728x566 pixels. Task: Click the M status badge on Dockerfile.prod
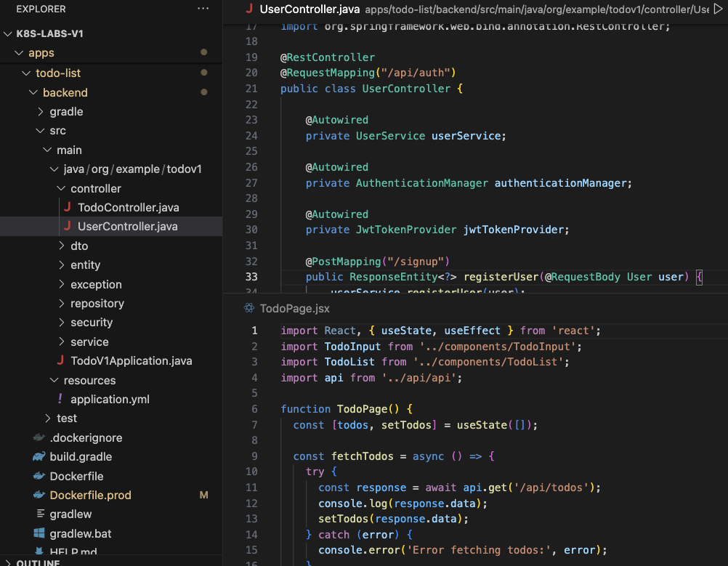[x=204, y=495]
